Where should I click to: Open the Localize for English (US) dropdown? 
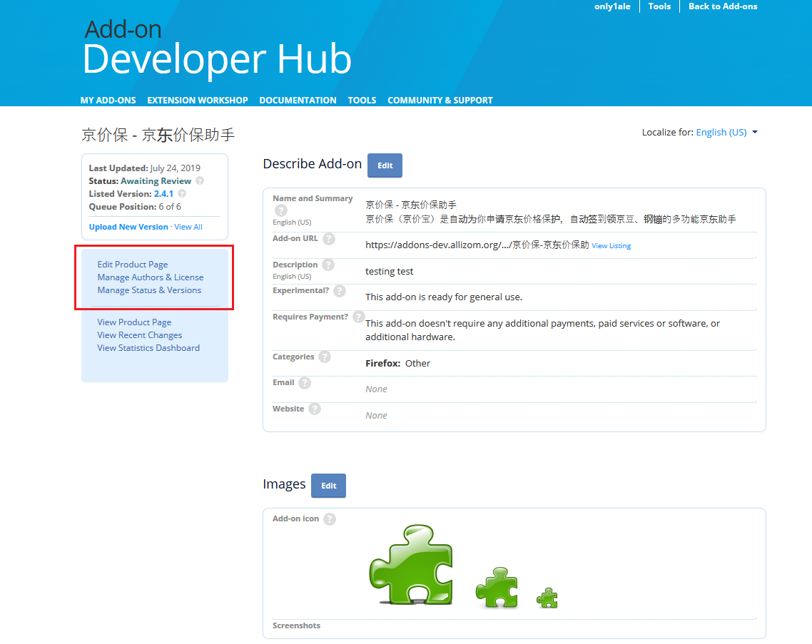pos(726,132)
